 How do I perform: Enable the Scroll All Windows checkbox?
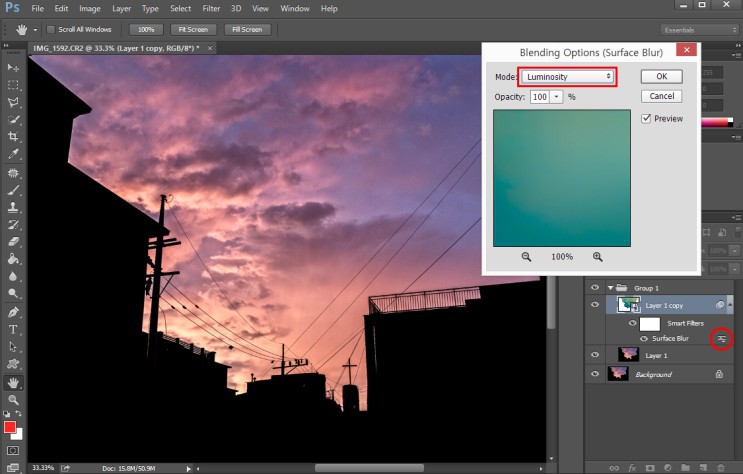click(51, 30)
